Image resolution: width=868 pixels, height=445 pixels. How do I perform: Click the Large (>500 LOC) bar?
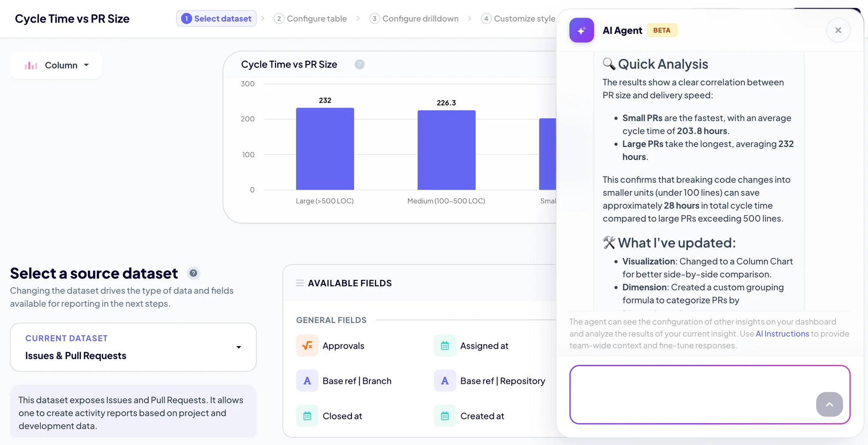pos(325,149)
